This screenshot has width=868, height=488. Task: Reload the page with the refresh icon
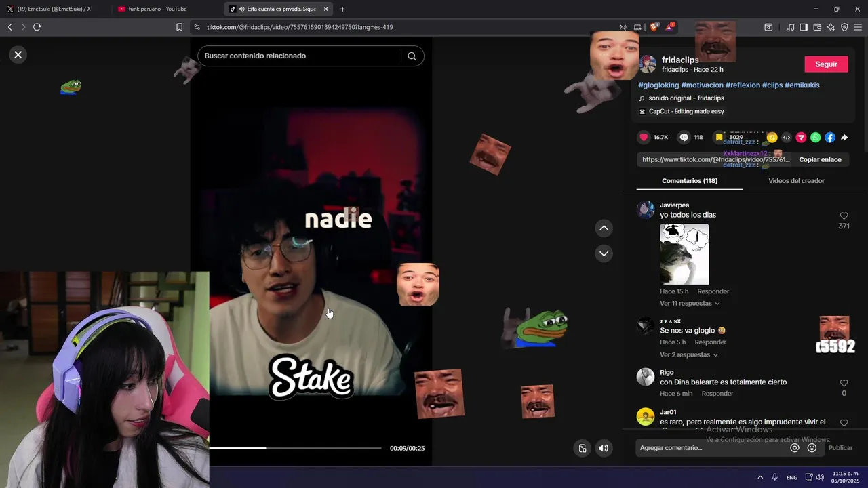37,27
